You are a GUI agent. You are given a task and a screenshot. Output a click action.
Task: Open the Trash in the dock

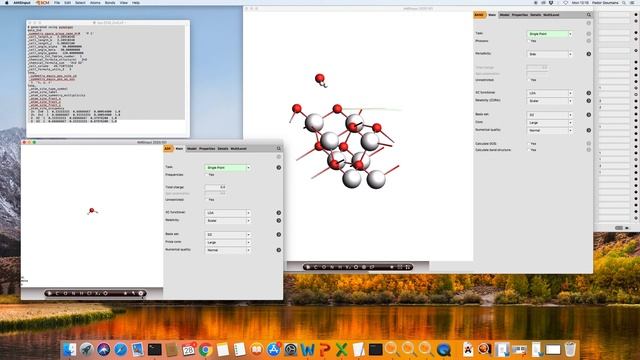(570, 350)
